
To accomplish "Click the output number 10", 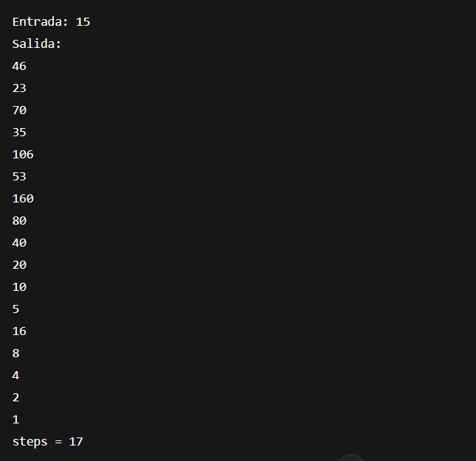I will [19, 287].
